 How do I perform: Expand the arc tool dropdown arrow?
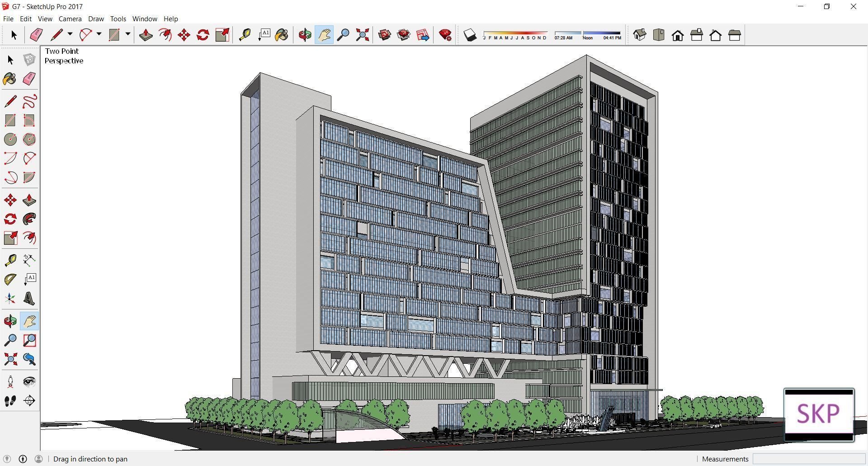click(99, 34)
